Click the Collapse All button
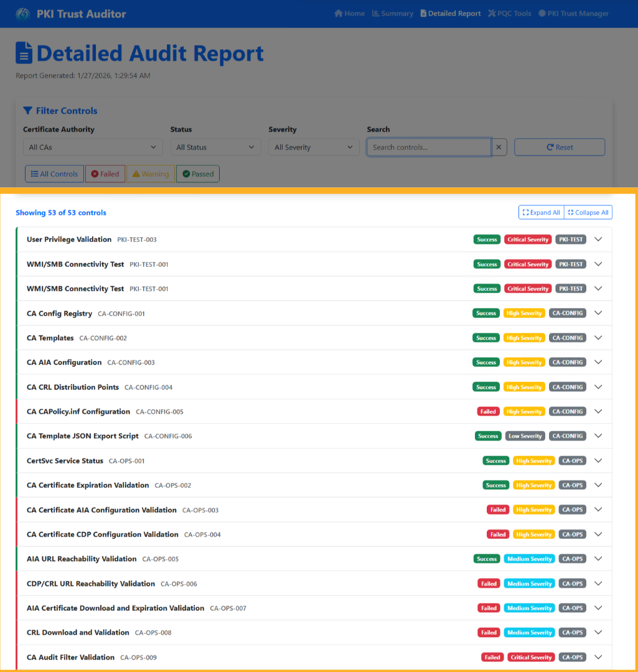The image size is (638, 672). click(x=588, y=212)
